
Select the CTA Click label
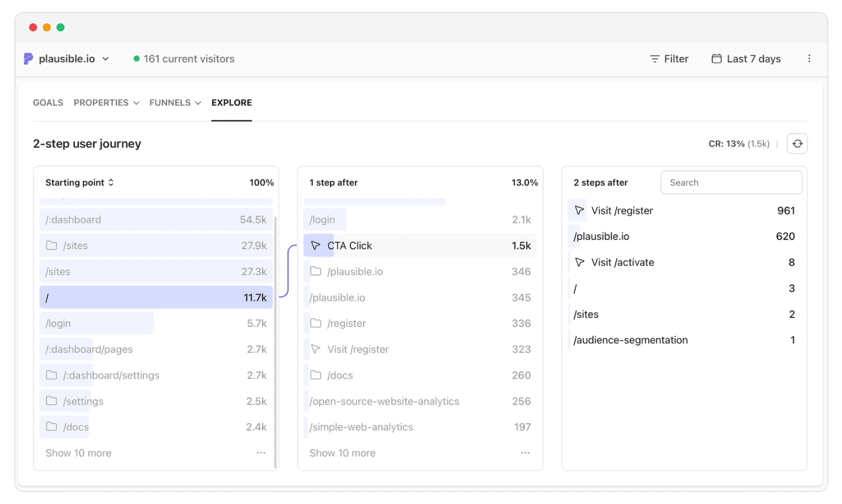click(x=350, y=246)
